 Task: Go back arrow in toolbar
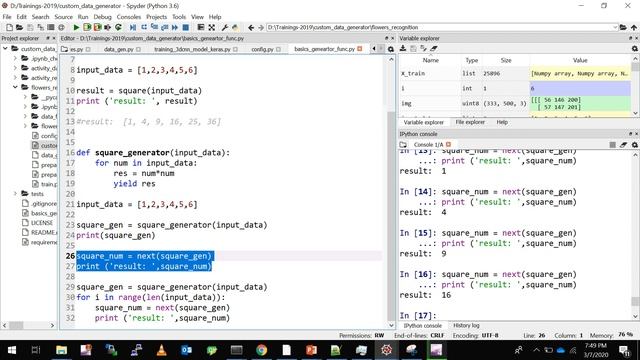[251, 27]
